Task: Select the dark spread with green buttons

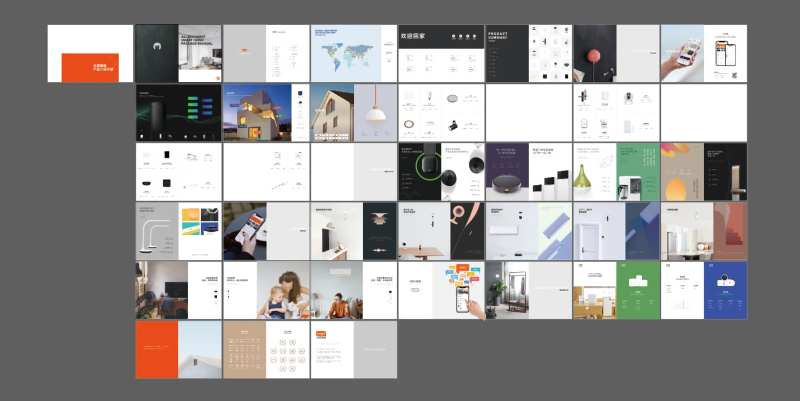Action: point(179,113)
